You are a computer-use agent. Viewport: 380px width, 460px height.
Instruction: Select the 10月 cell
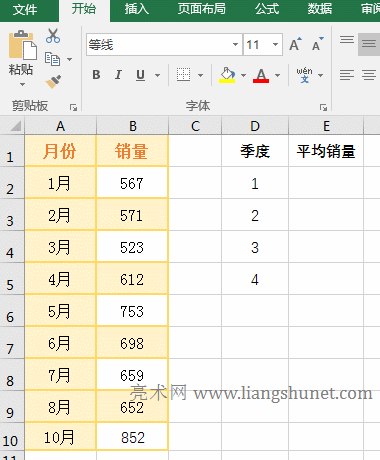60,437
